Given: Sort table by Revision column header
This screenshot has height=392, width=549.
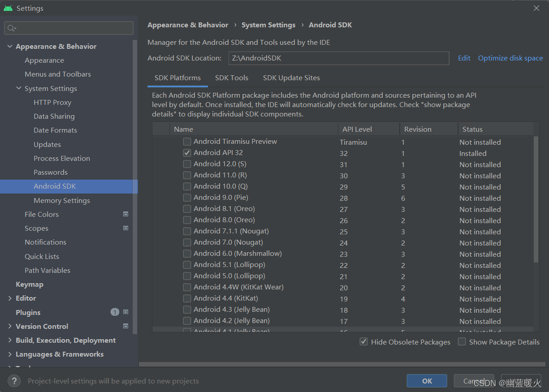Looking at the screenshot, I should pos(428,129).
